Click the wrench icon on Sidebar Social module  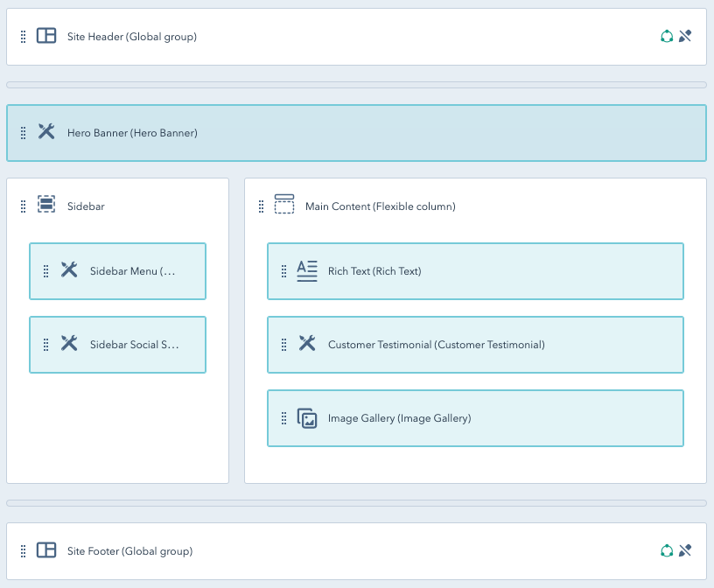pos(69,344)
